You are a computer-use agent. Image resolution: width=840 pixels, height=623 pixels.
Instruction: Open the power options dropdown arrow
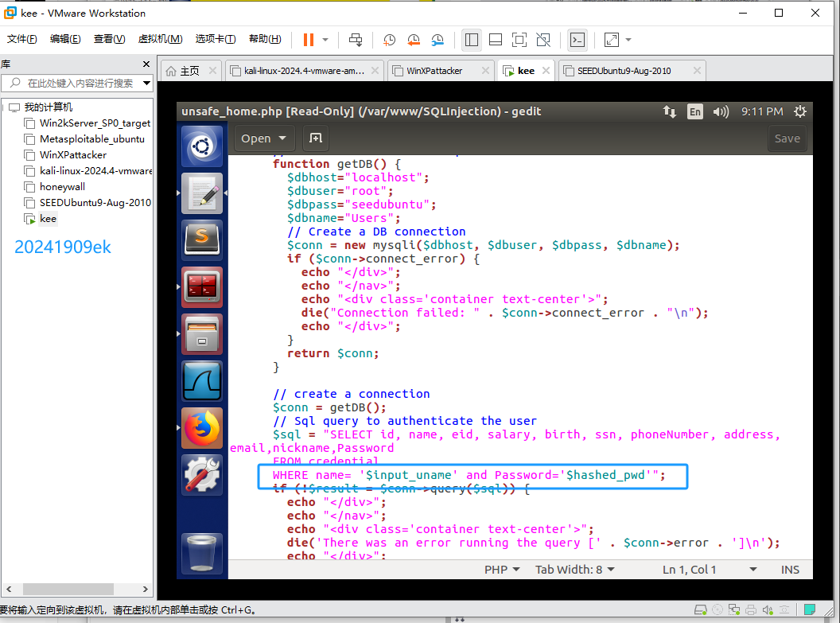pos(325,40)
